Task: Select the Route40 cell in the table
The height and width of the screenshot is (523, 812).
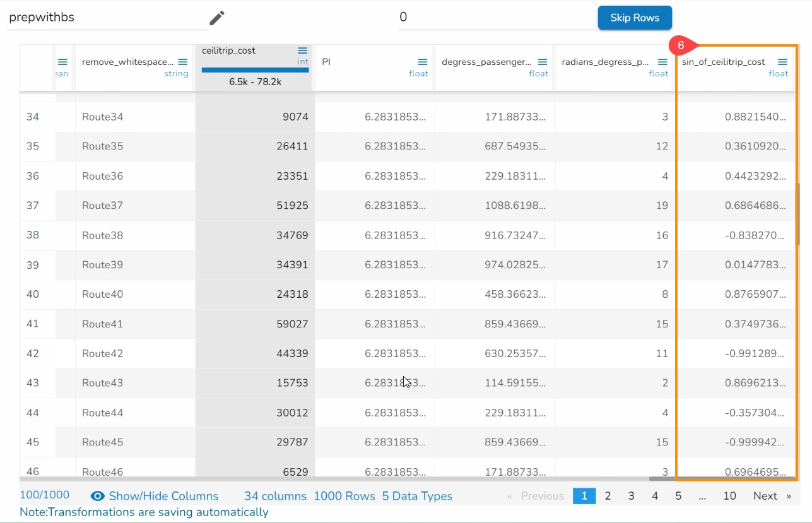Action: 103,294
